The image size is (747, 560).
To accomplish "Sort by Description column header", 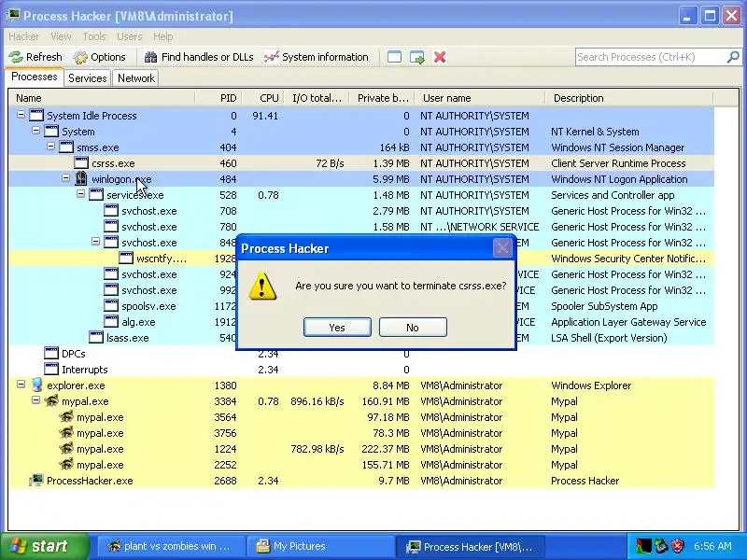I will 629,98.
